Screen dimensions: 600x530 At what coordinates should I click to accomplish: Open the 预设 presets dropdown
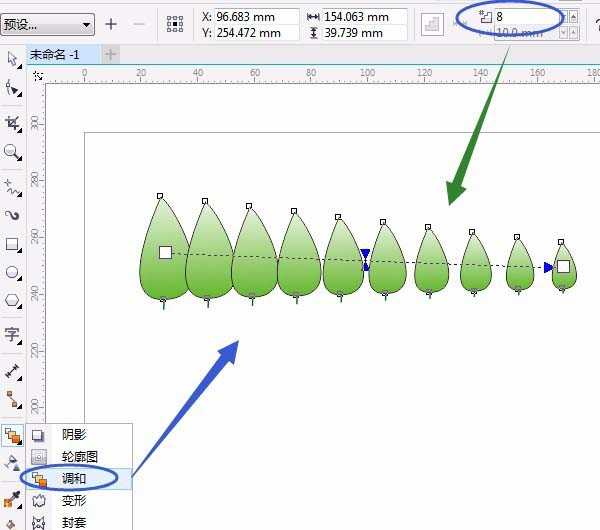coord(48,24)
